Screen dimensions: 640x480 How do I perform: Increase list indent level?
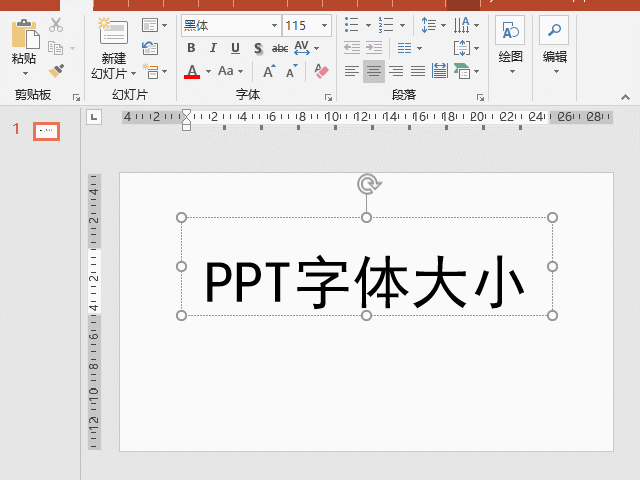[374, 48]
